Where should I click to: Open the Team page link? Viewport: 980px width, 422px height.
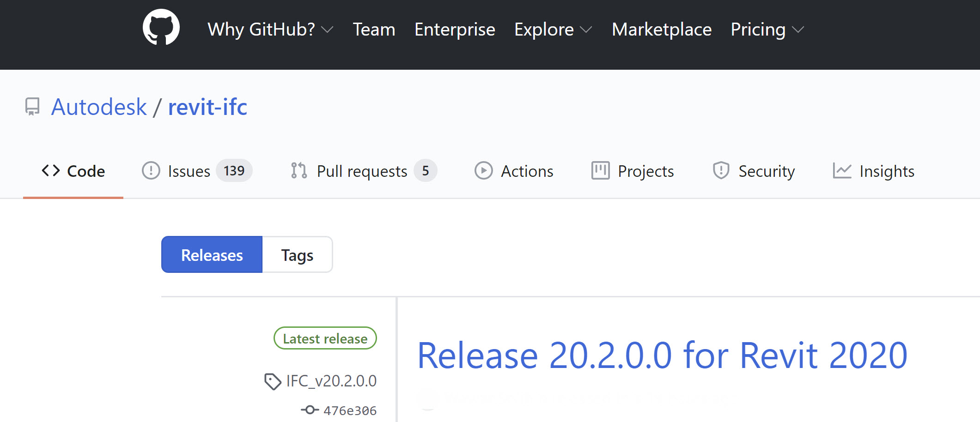coord(374,30)
